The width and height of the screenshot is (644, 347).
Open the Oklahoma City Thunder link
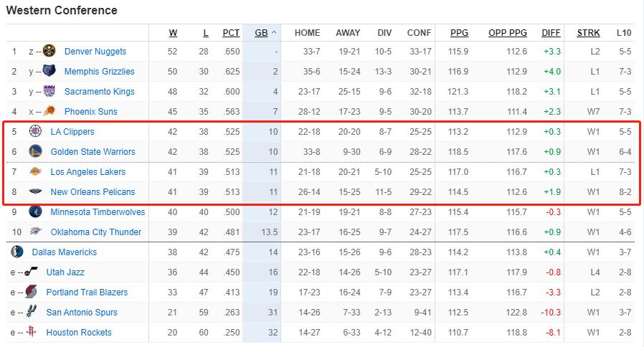96,232
